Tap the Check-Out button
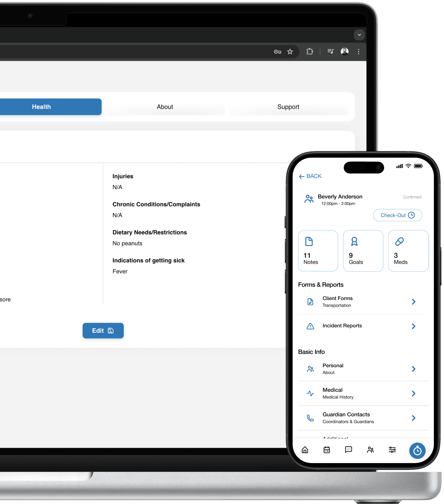Screen dimensions: 444x504 click(397, 215)
